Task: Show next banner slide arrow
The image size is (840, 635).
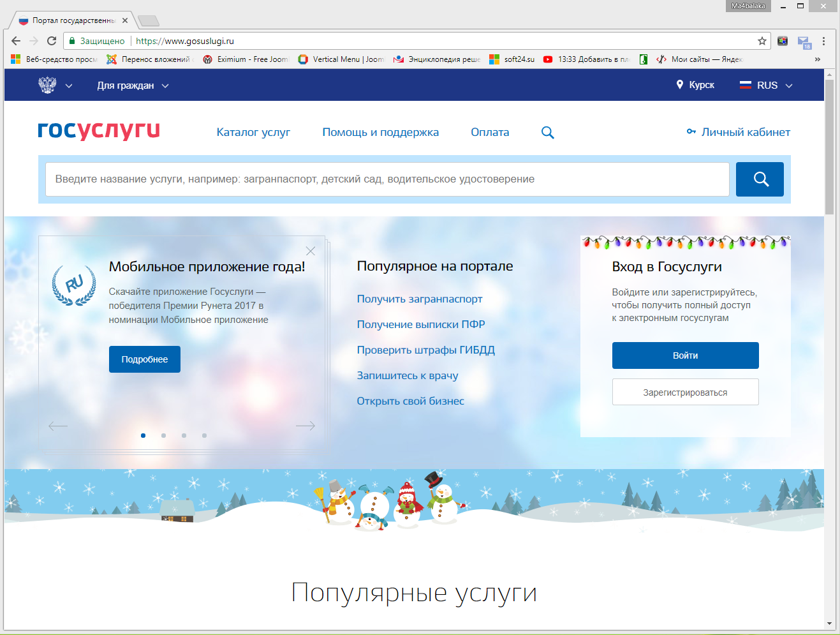Action: pos(306,426)
